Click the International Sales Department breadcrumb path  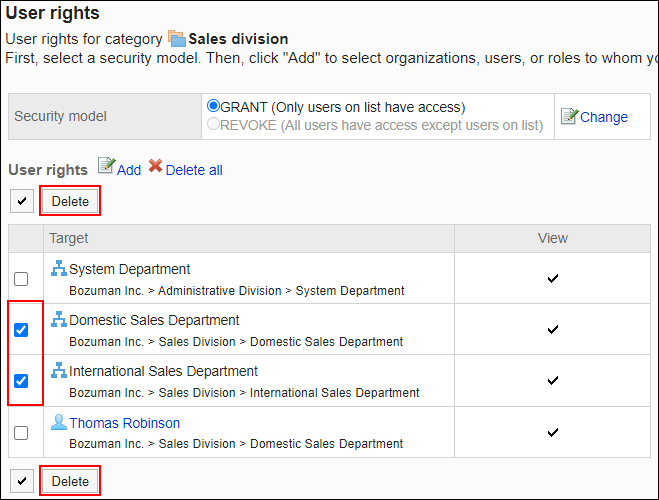click(x=244, y=393)
